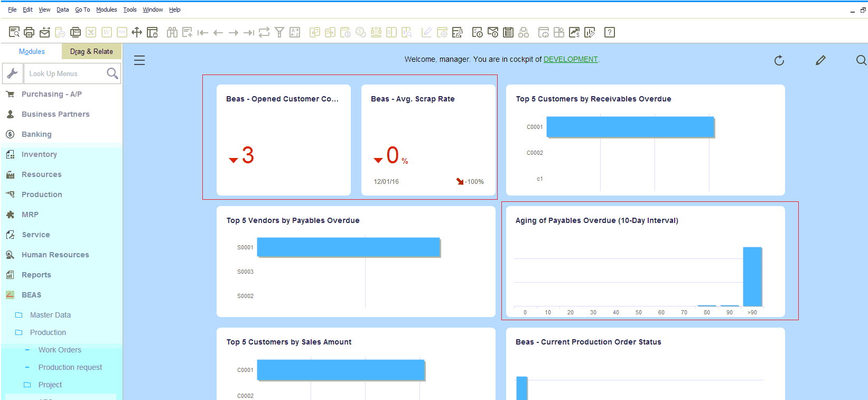Open Work Orders under Production
868x400 pixels.
[60, 350]
